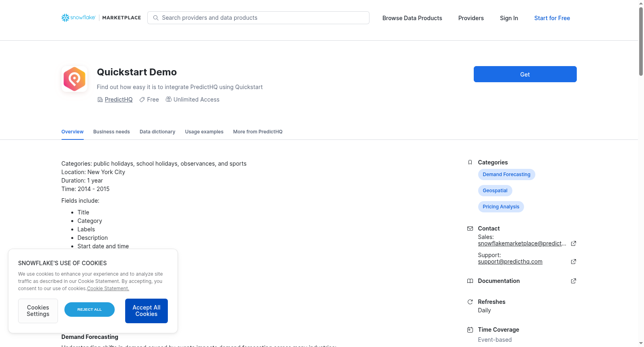Click the snowflakemarketplace sales email link
644x347 pixels.
click(522, 243)
